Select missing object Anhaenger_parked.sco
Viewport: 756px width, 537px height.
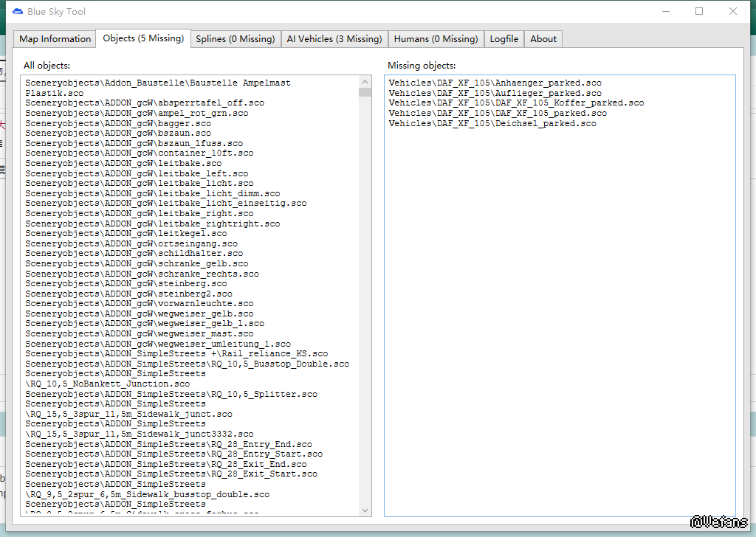495,83
